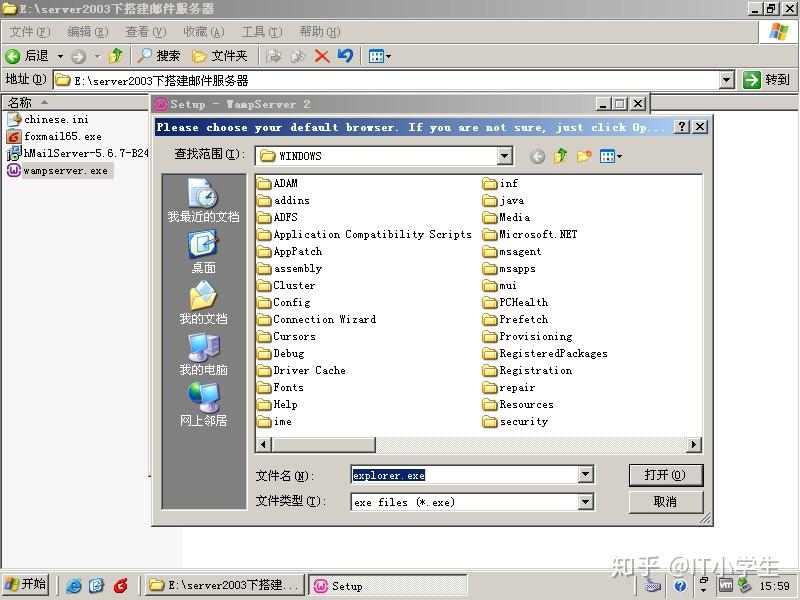Launch Internet Explorer from quick launch

tap(73, 585)
